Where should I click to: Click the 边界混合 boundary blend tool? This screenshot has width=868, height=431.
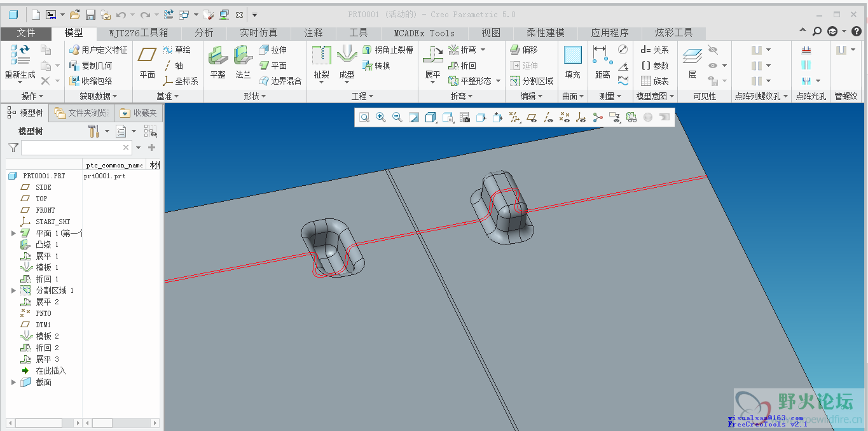coord(280,81)
